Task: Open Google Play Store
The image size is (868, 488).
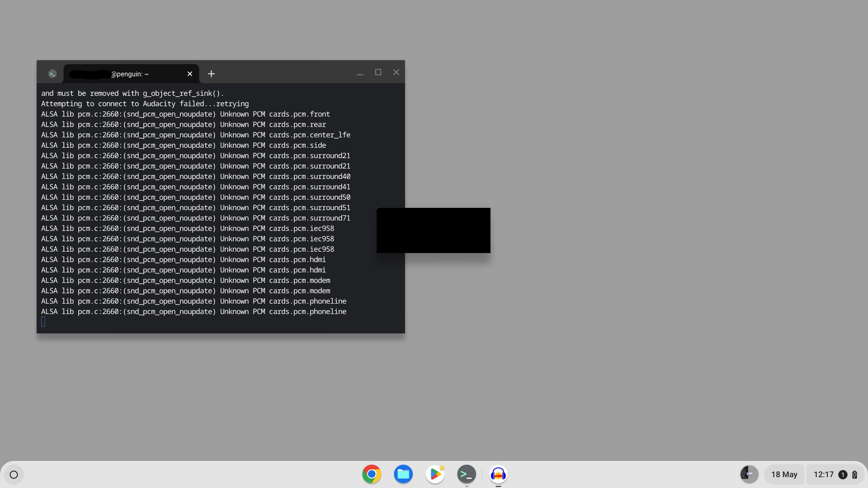Action: pyautogui.click(x=435, y=474)
